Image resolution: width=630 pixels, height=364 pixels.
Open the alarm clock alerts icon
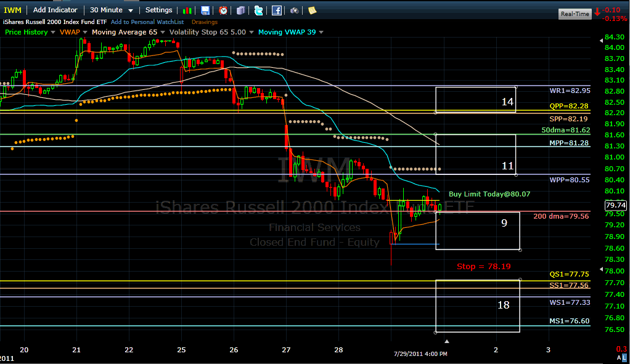coord(223,10)
